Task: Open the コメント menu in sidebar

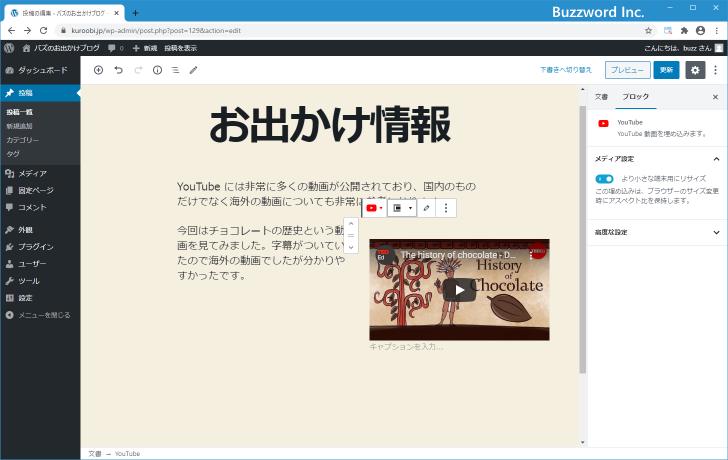Action: coord(40,207)
